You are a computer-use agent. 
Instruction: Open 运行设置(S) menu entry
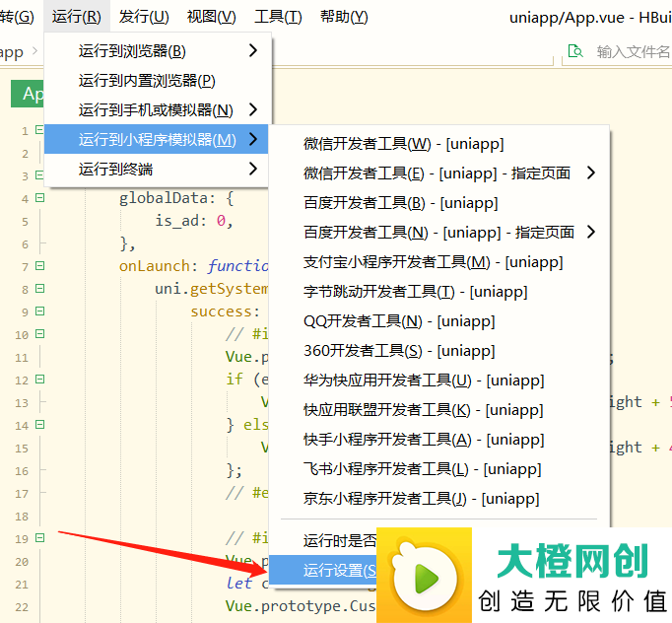click(x=323, y=570)
